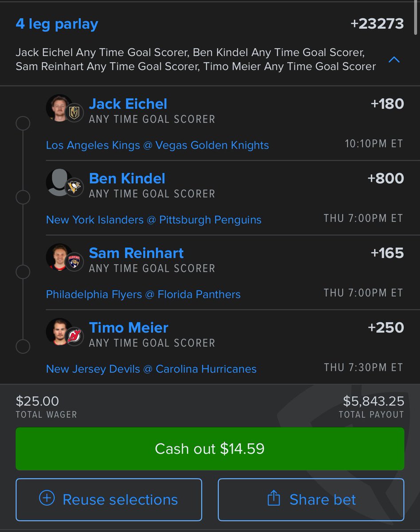Open Los Angeles Kings @ Vegas Golden Knights game
Screen dimensions: 420x532
157,145
